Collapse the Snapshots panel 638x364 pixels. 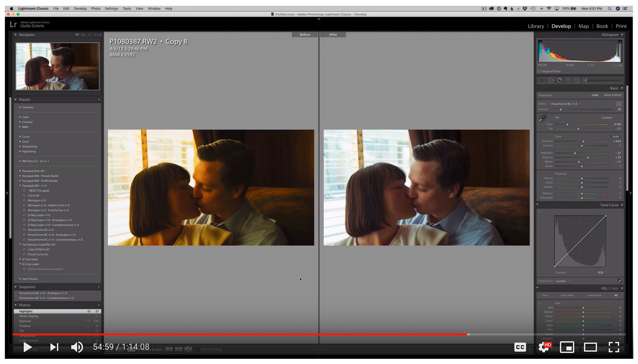(x=16, y=287)
